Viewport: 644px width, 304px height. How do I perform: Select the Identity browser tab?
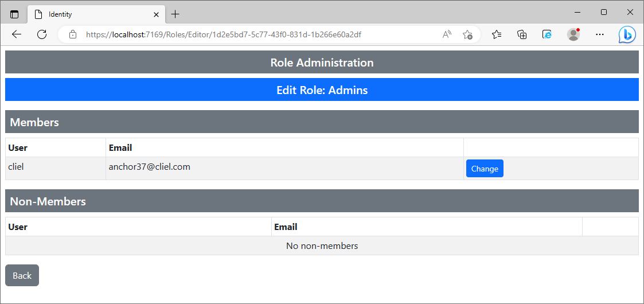tap(96, 14)
